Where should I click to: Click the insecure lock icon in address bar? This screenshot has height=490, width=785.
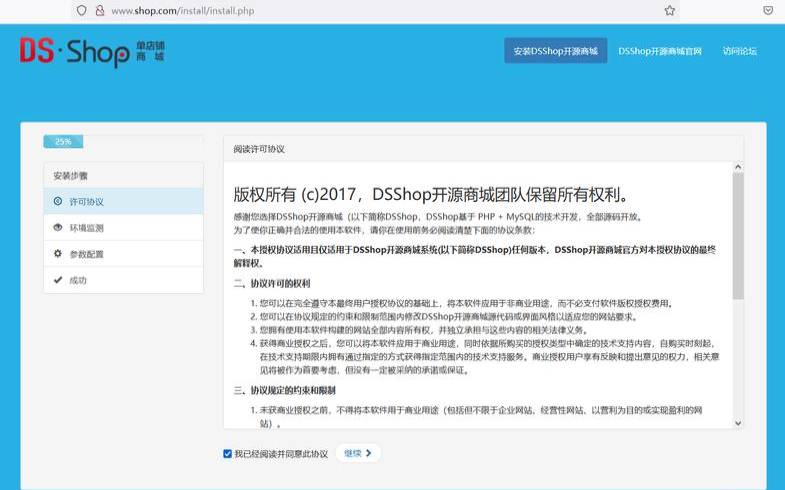point(100,10)
